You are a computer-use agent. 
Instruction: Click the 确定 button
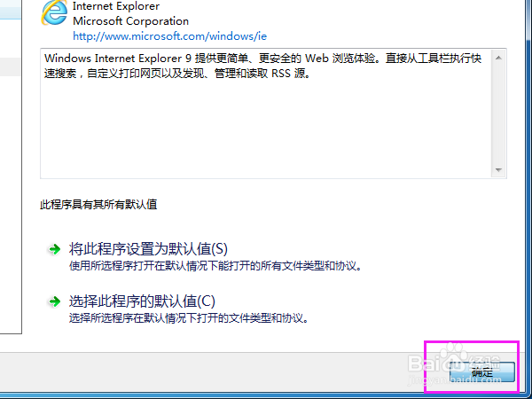click(x=481, y=372)
